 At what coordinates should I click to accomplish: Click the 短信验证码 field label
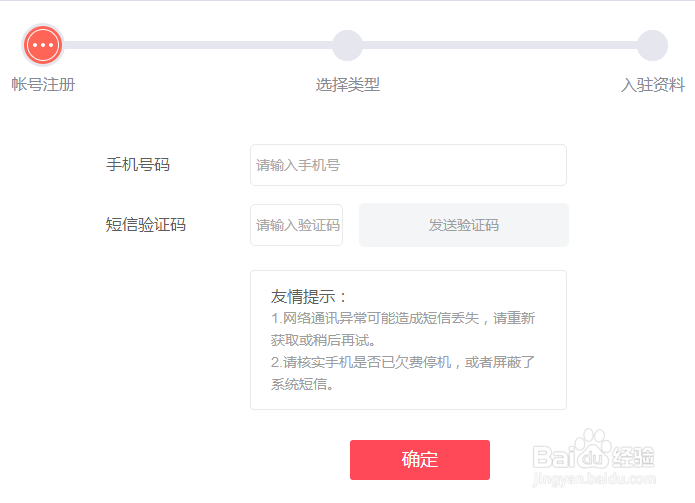[x=146, y=225]
